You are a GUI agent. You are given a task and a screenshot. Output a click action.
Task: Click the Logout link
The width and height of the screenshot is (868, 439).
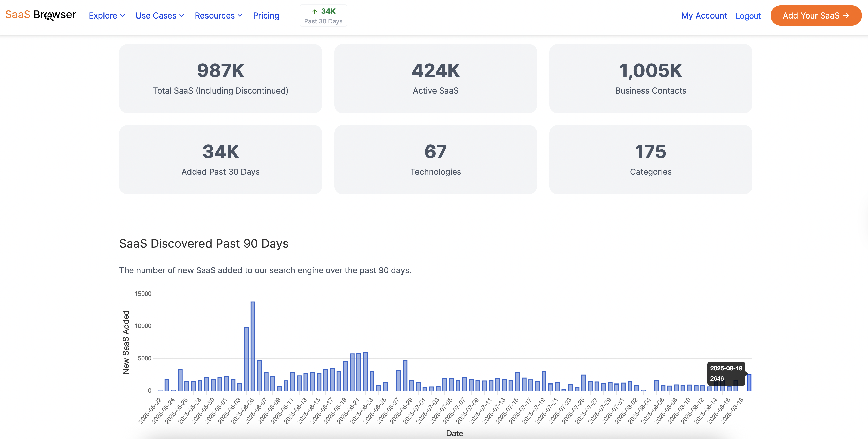tap(748, 16)
